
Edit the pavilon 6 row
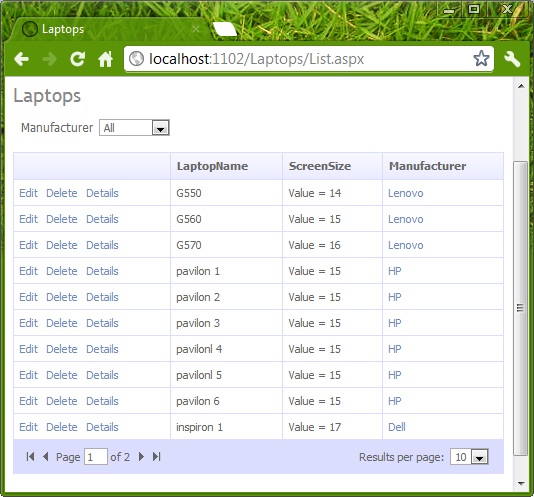[28, 401]
